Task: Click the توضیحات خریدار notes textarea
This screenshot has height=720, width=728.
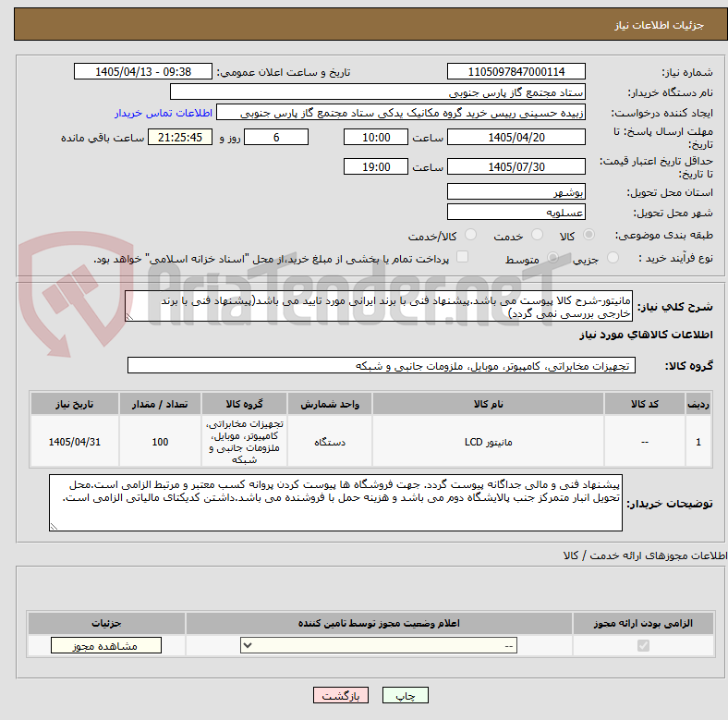Action: point(335,503)
